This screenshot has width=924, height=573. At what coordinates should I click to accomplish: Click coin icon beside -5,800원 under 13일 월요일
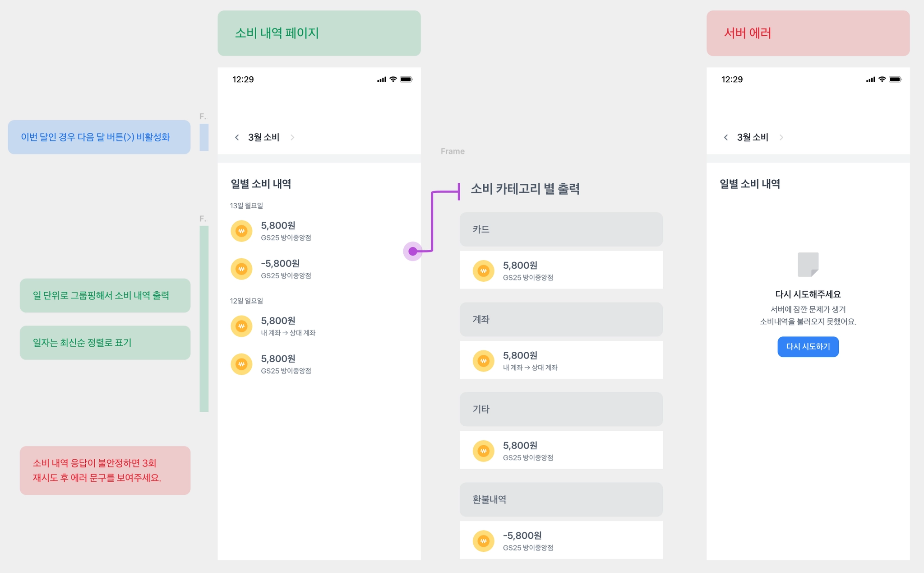[241, 269]
